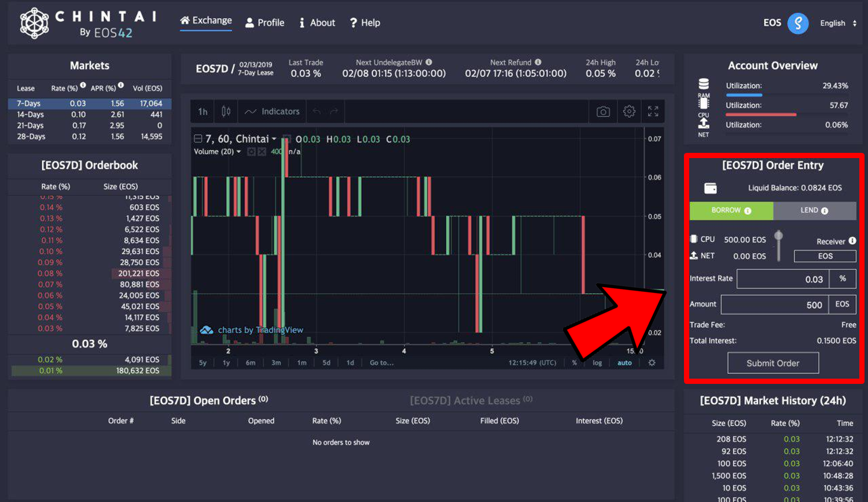The height and width of the screenshot is (502, 868).
Task: Select the 21-Days market row
Action: (90, 126)
